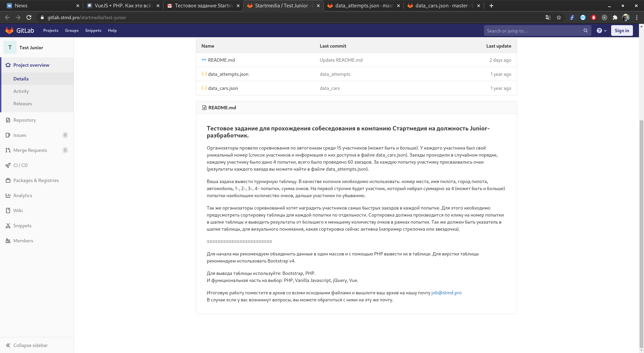Screen dimensions: 644x353
Task: Click the README.md panel header title
Action: (222, 108)
